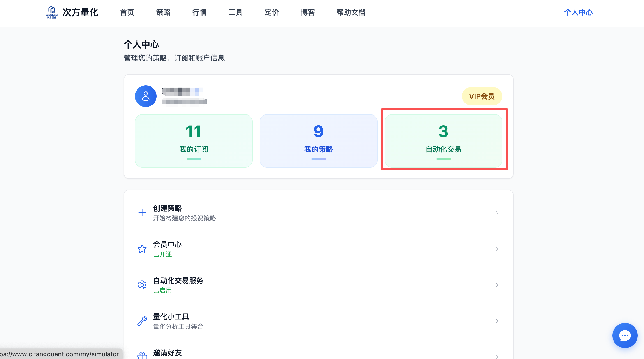Expand the 自动化交易服务 row chevron

[496, 285]
